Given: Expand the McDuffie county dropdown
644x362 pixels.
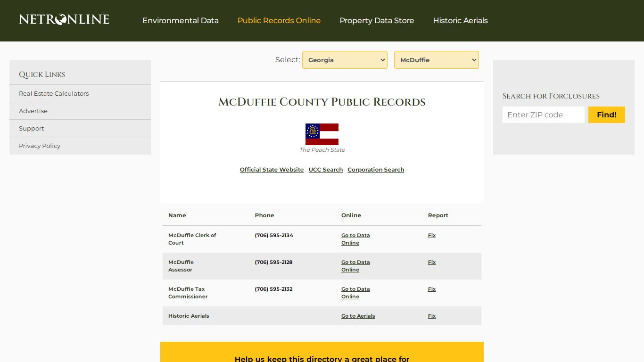Looking at the screenshot, I should tap(437, 60).
